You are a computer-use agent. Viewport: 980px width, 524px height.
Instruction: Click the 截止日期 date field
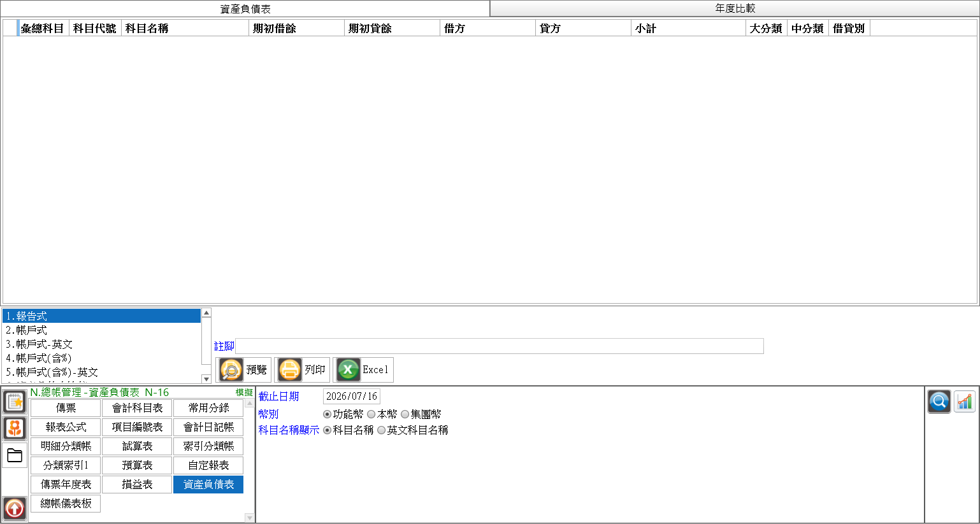(352, 397)
